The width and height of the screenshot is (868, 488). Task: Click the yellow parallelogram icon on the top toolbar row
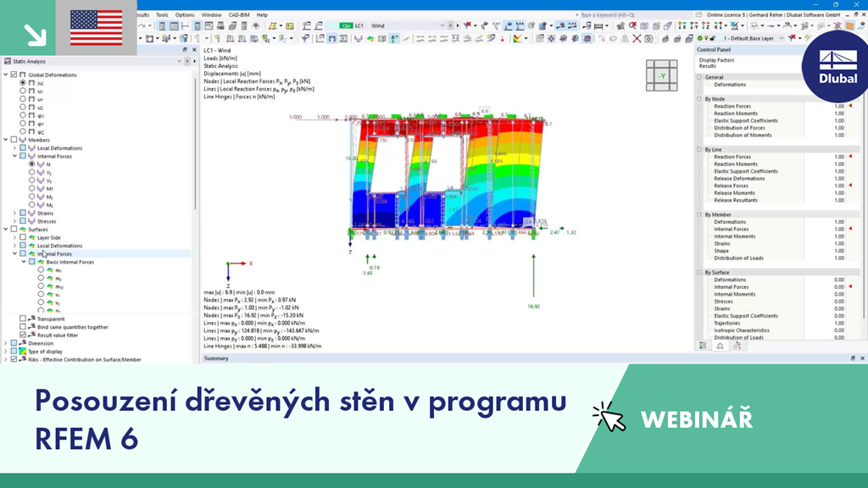tap(272, 26)
